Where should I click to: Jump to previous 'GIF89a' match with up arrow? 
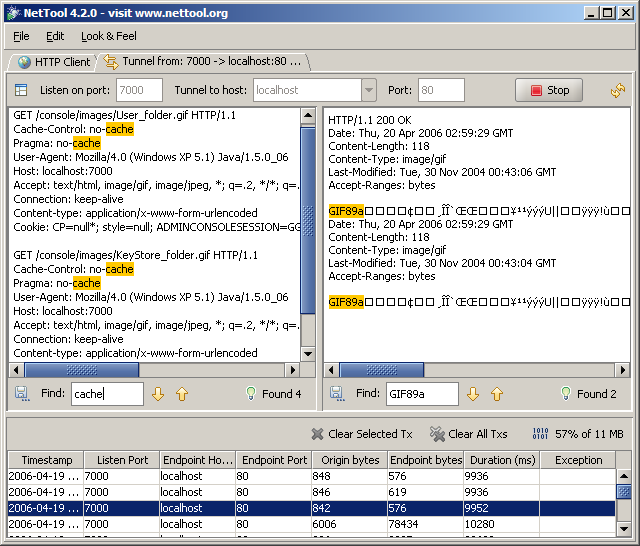[x=496, y=394]
